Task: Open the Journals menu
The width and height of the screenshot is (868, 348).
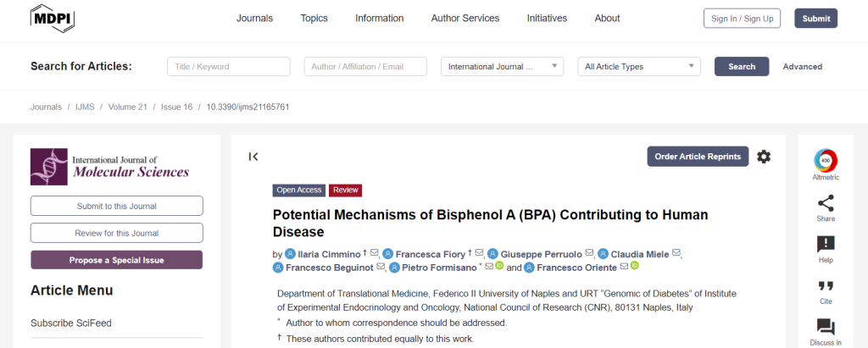Action: [254, 19]
